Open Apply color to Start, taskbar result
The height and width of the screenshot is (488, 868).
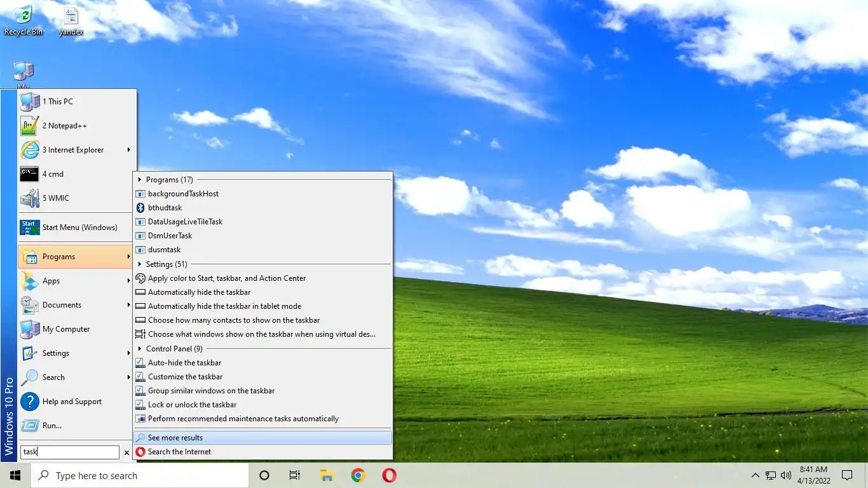point(263,278)
